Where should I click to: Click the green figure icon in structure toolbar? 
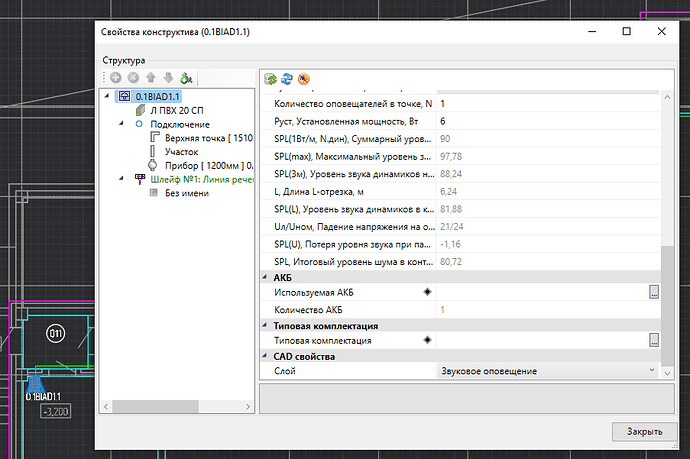[x=187, y=78]
